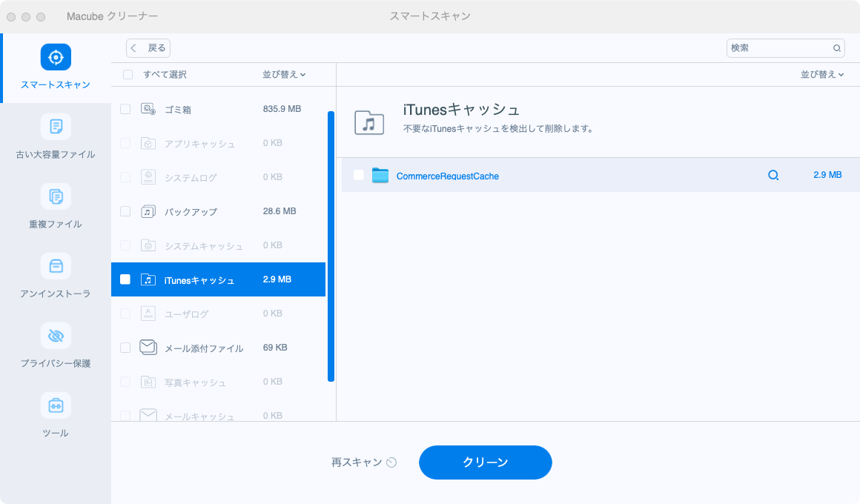Click the iTunesキャッシュ list row icon
This screenshot has height=504, width=860.
pyautogui.click(x=148, y=279)
